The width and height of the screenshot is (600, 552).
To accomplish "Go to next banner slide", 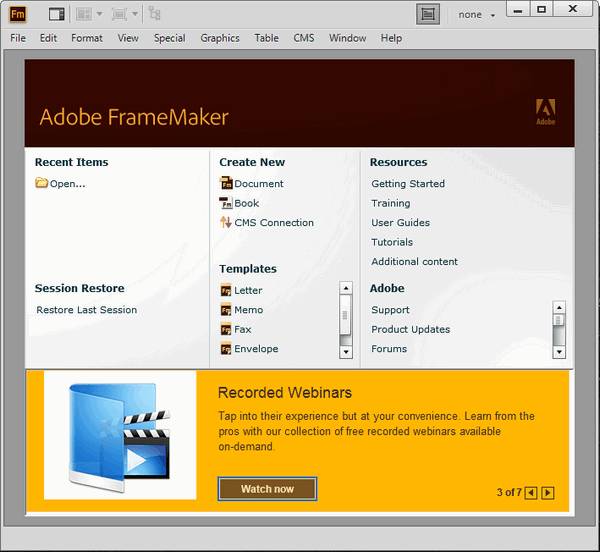I will pyautogui.click(x=548, y=493).
